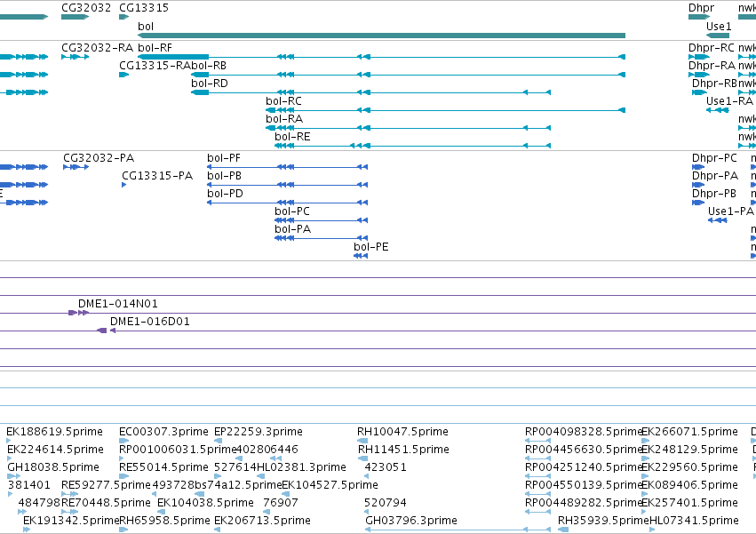Click the RP004550139.5prime EST label
The width and height of the screenshot is (756, 534).
point(583,485)
